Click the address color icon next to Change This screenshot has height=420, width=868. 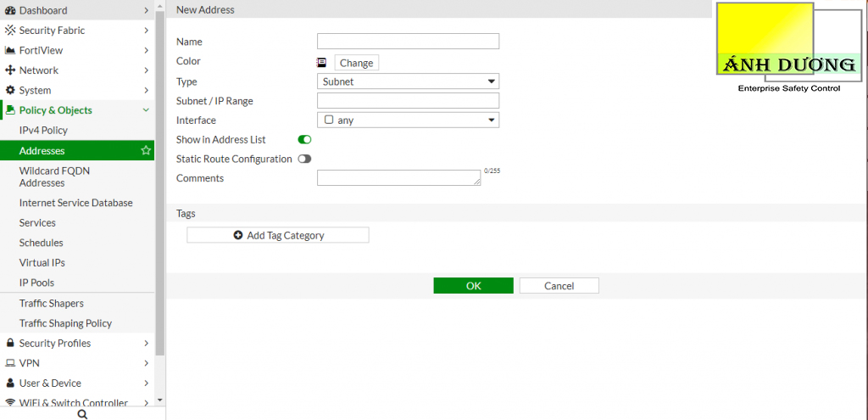click(321, 63)
